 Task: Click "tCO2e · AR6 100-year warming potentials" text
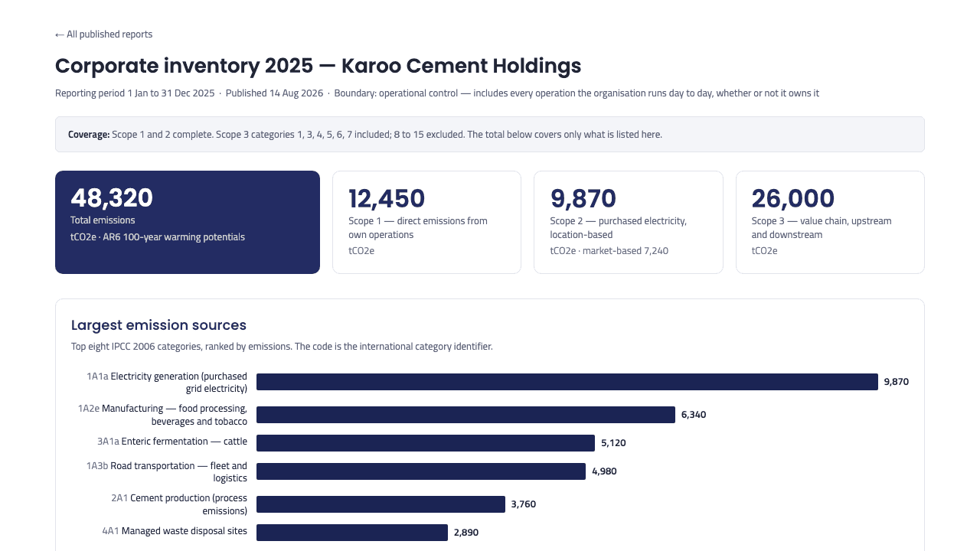(x=158, y=237)
